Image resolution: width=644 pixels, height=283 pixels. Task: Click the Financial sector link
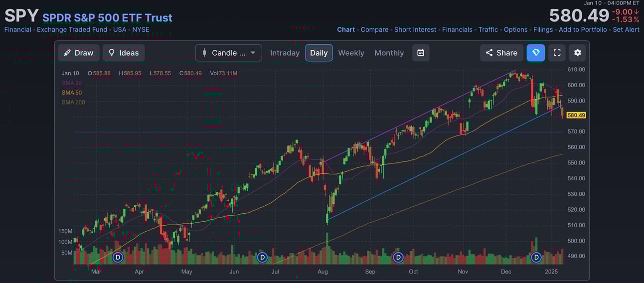17,29
